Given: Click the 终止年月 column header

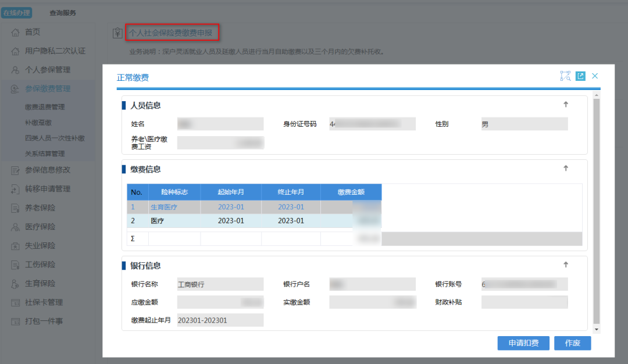Looking at the screenshot, I should [x=291, y=192].
